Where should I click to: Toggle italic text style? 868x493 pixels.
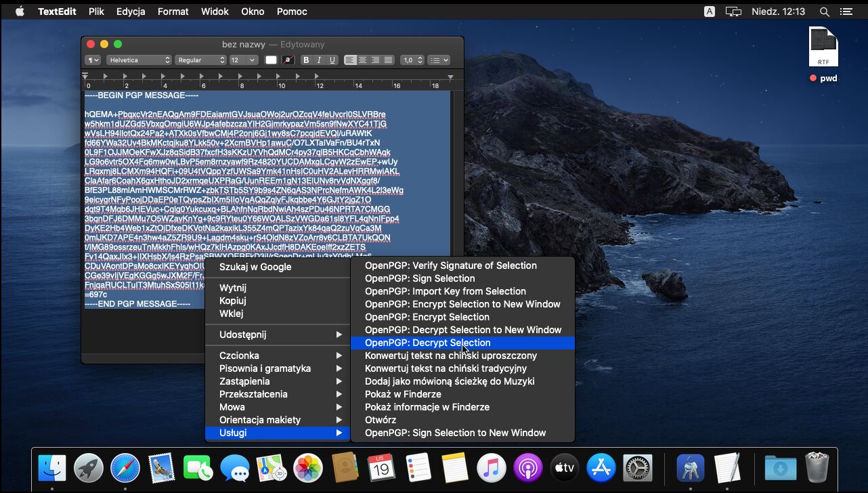point(319,60)
